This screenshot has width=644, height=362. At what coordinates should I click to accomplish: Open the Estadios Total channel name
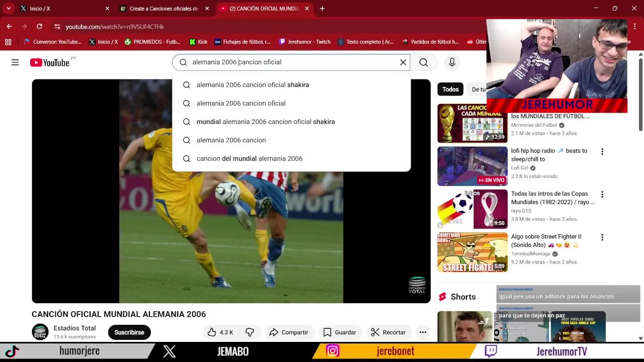(x=74, y=328)
